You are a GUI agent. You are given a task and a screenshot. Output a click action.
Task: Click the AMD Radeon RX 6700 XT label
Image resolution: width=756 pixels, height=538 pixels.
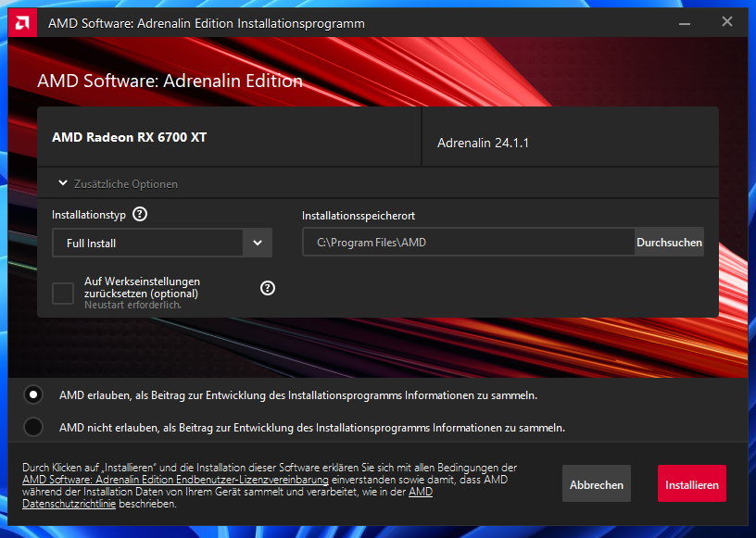click(x=129, y=137)
